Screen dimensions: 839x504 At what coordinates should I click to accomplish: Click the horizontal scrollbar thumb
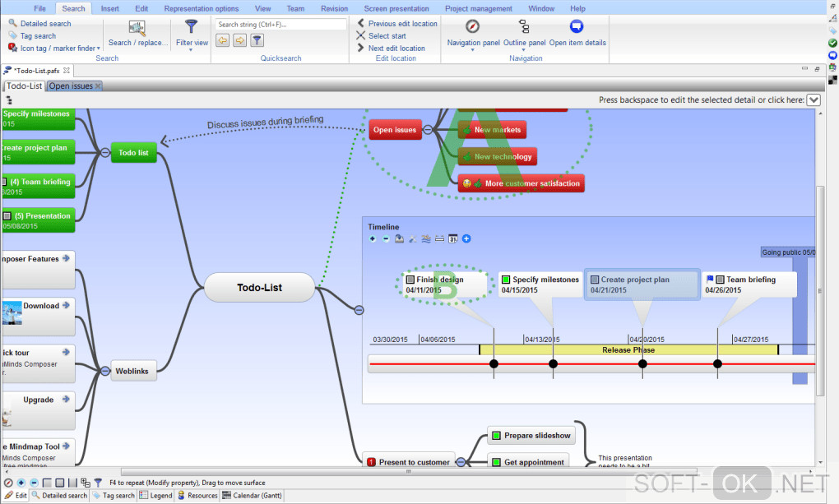[409, 472]
